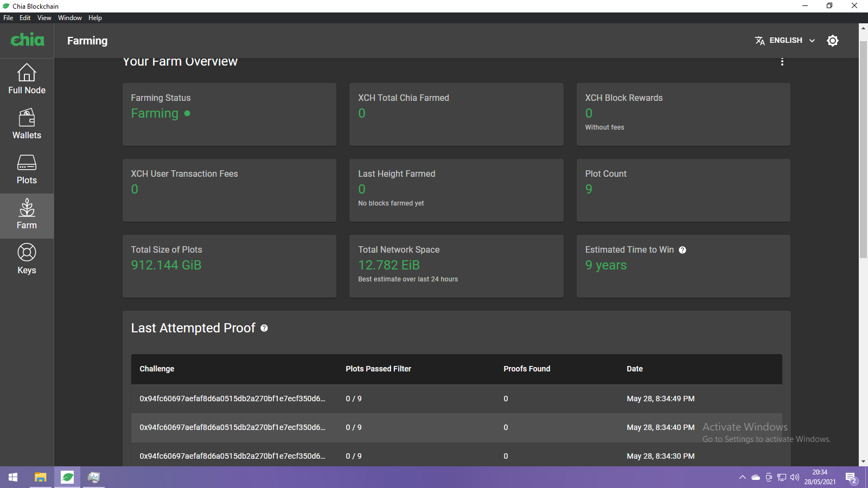This screenshot has height=488, width=868.
Task: Open the Full Node section
Action: (x=27, y=80)
